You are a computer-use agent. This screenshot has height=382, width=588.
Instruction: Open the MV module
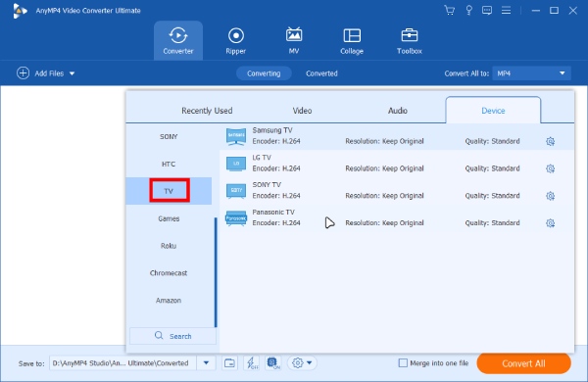pyautogui.click(x=294, y=40)
